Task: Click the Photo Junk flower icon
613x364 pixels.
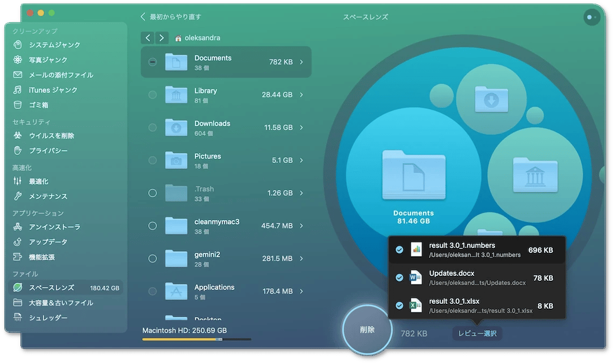Action: click(18, 59)
